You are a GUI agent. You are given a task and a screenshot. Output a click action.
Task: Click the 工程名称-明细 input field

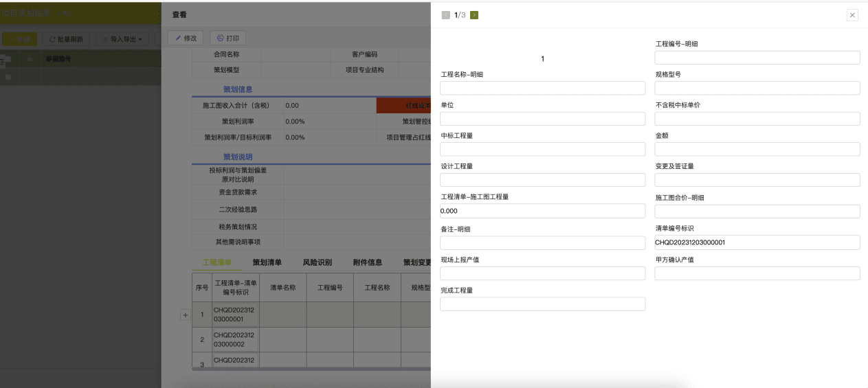click(x=543, y=88)
